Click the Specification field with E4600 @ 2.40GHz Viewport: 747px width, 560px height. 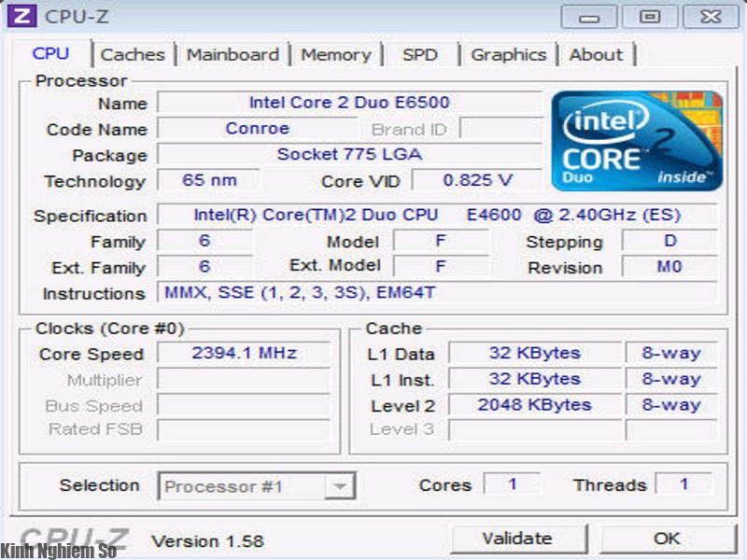(x=437, y=215)
